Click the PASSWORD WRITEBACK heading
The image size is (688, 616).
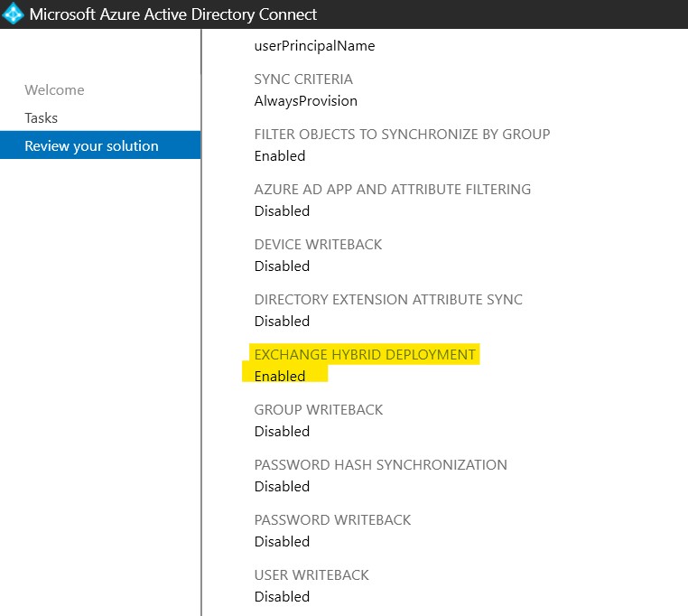point(332,520)
